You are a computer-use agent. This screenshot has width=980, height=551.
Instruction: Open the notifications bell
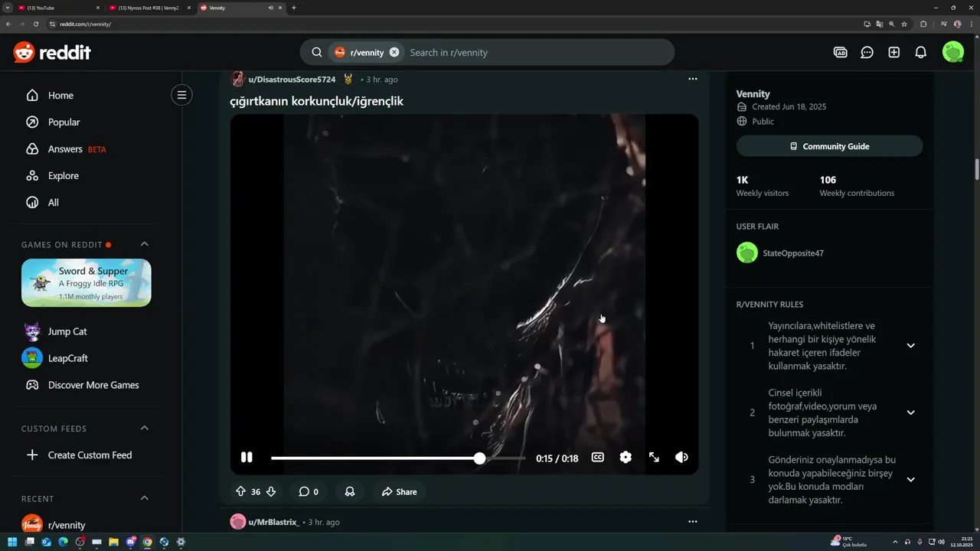(x=921, y=52)
